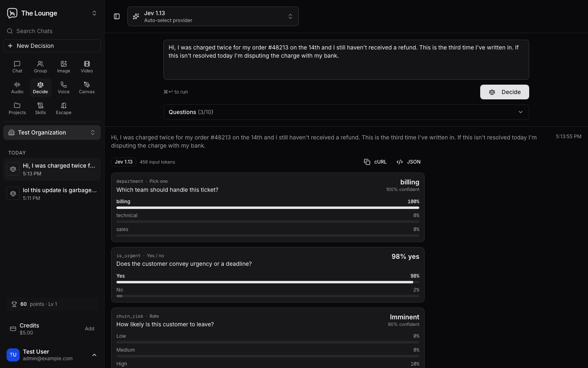Select the Decide mode
Screen dimensions: 588x368
[x=40, y=88]
